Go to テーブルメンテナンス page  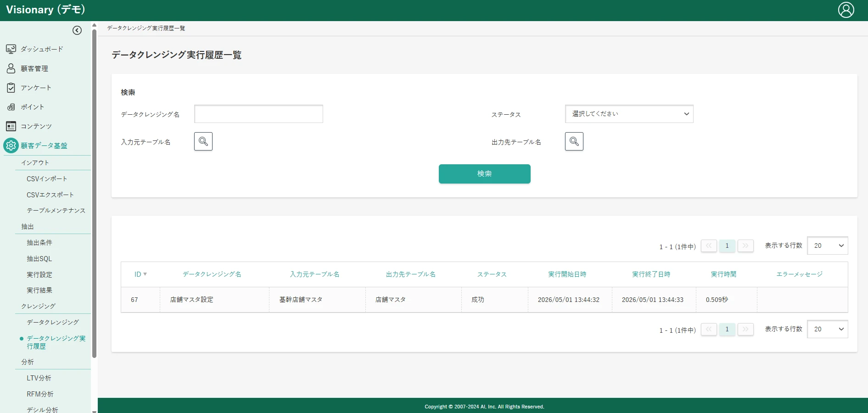tap(56, 211)
